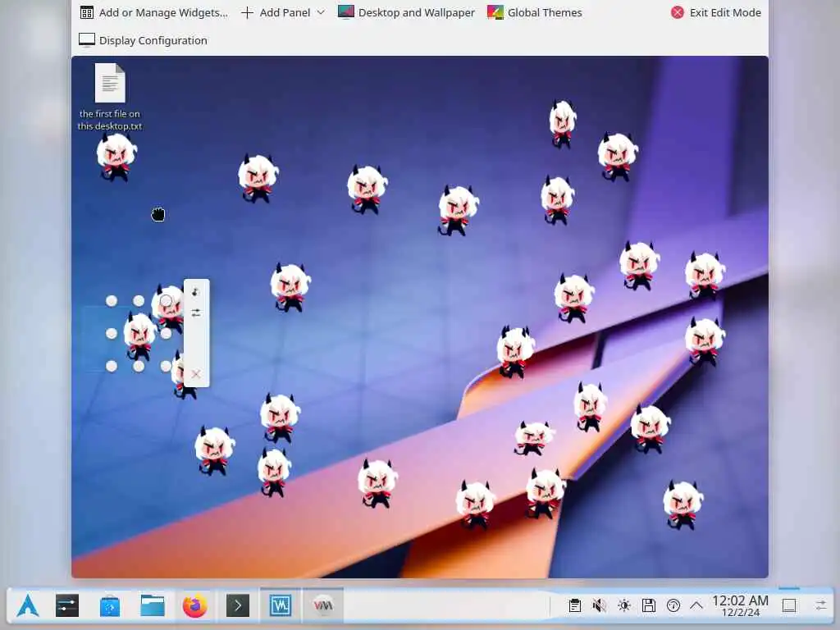840x630 pixels.
Task: Click top-left resize handle of selected widget
Action: point(112,301)
